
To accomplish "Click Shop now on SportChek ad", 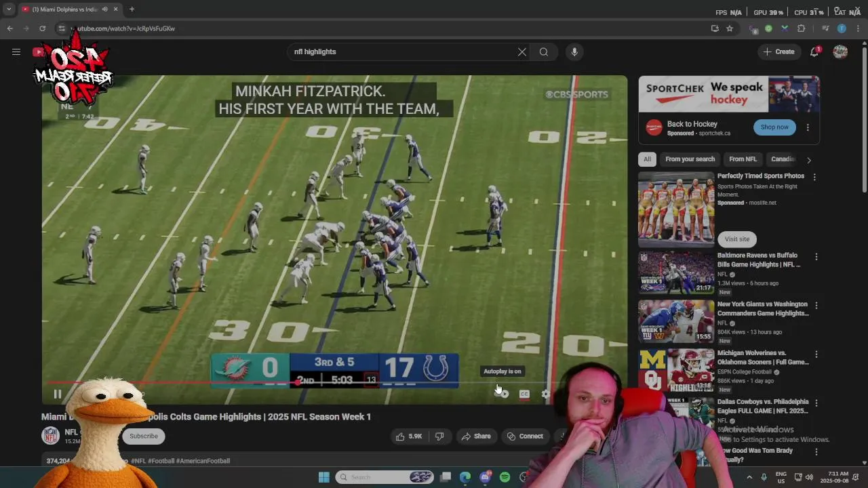I will [774, 127].
